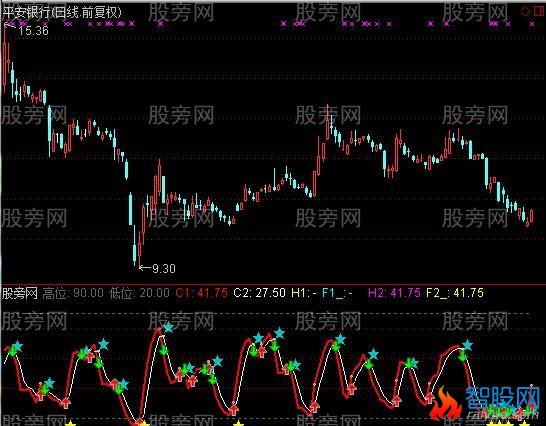Click the 平安银行(日线.前复权) chart title
546x426 pixels.
click(63, 13)
